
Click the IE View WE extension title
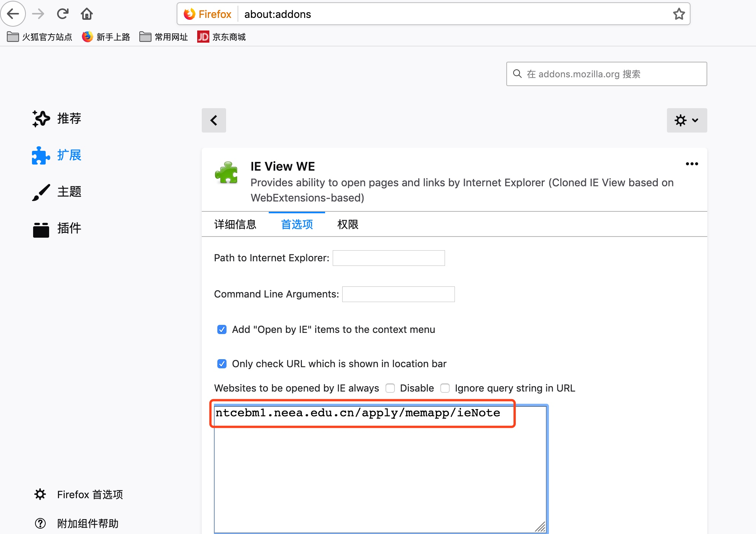click(x=282, y=166)
